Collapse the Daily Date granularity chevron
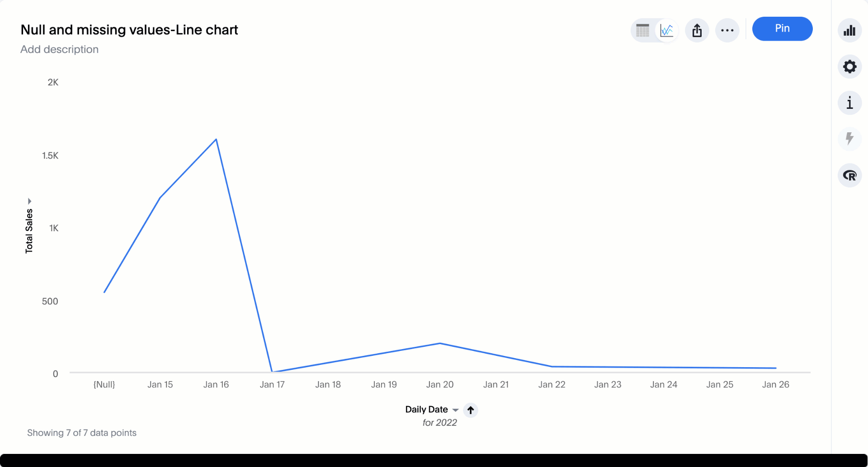 click(456, 410)
